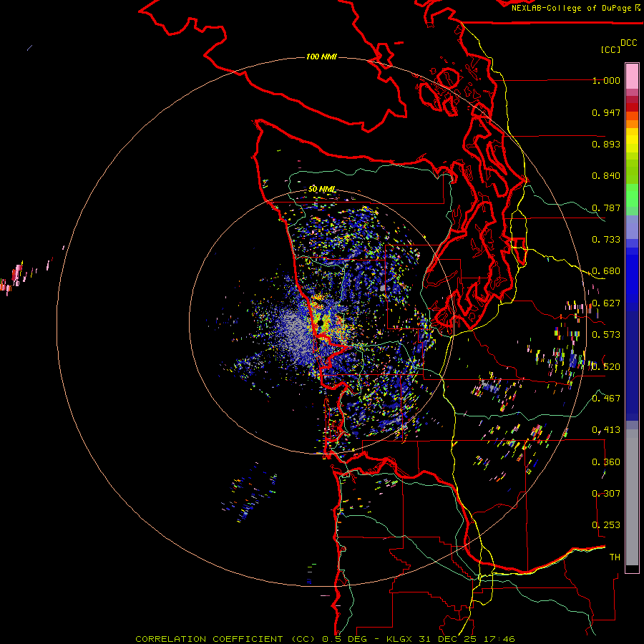Click the DCC legend heading

[x=628, y=43]
